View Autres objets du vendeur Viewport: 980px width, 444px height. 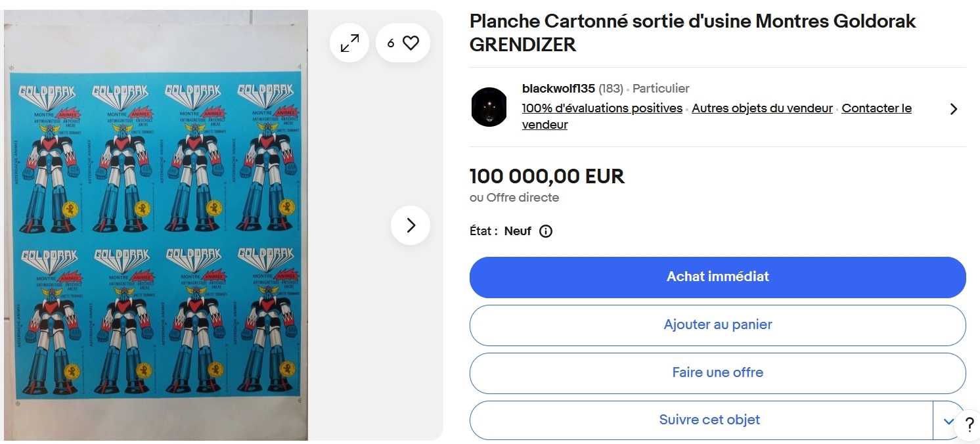tap(762, 108)
